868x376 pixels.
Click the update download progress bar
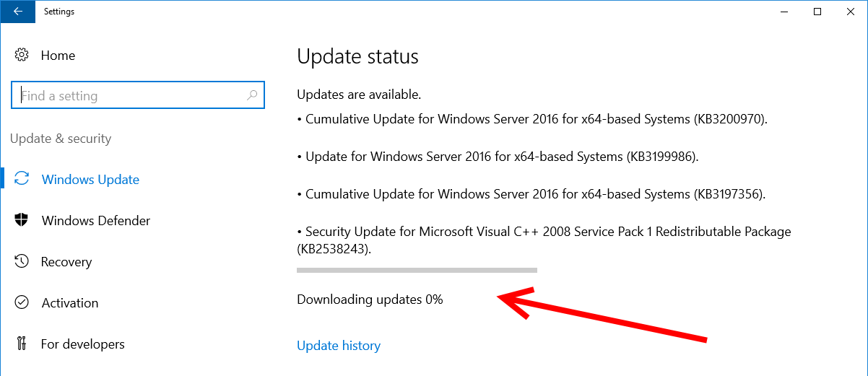417,270
